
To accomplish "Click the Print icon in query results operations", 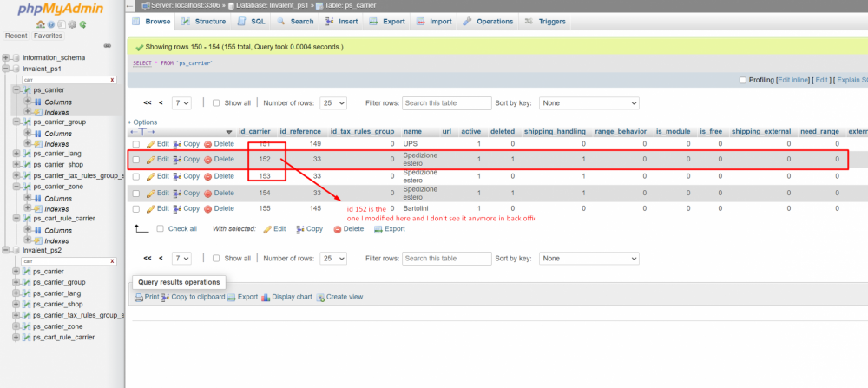I will tap(139, 297).
